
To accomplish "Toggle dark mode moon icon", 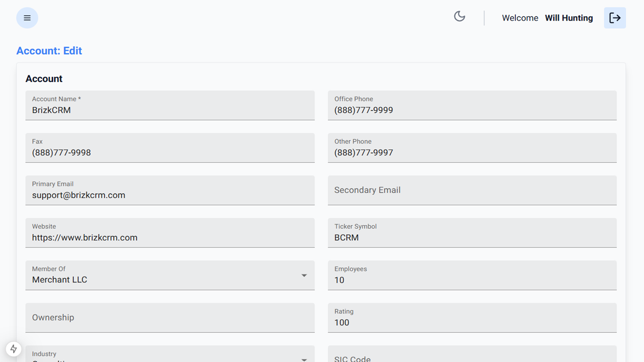I will coord(459,17).
